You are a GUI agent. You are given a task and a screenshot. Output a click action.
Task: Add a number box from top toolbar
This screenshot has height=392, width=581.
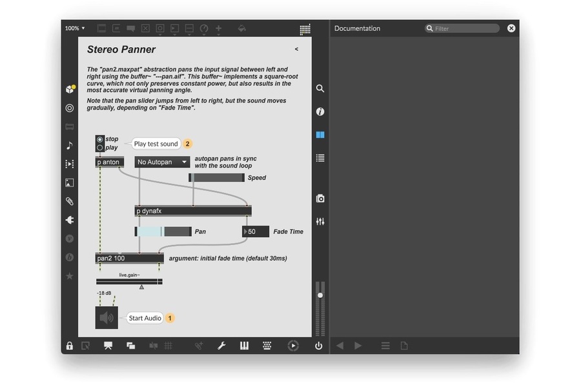(x=174, y=28)
